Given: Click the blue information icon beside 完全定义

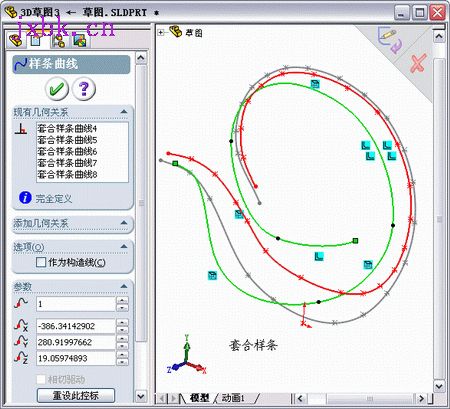Looking at the screenshot, I should click(25, 198).
